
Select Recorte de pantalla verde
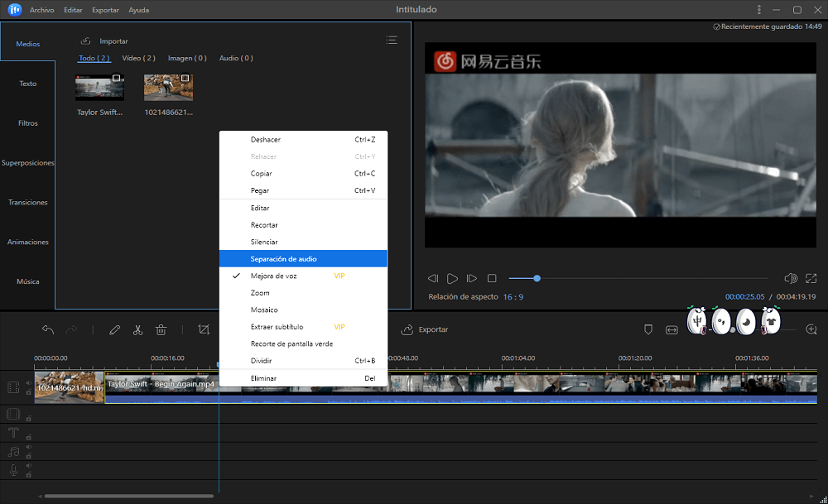click(x=303, y=343)
